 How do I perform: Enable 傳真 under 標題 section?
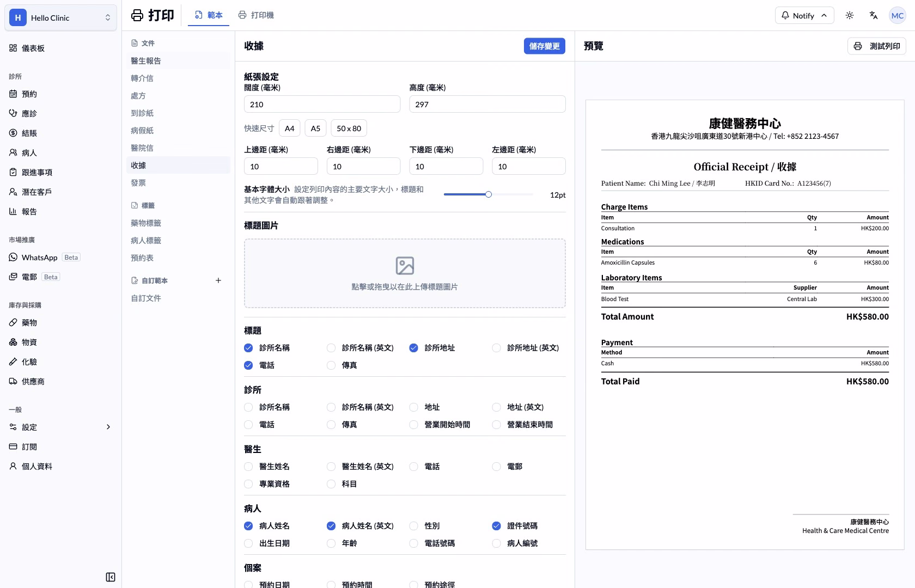(x=331, y=365)
